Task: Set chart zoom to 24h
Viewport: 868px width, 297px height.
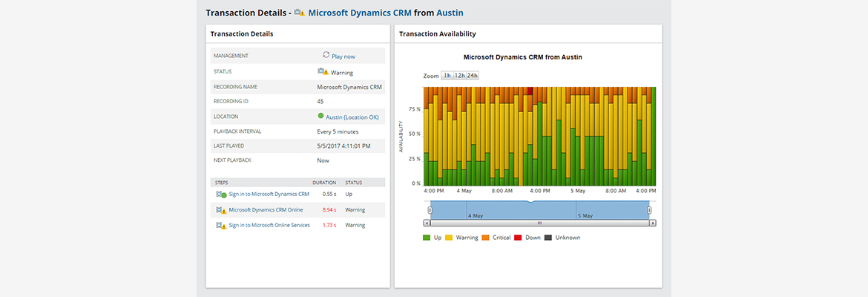Action: tap(472, 75)
